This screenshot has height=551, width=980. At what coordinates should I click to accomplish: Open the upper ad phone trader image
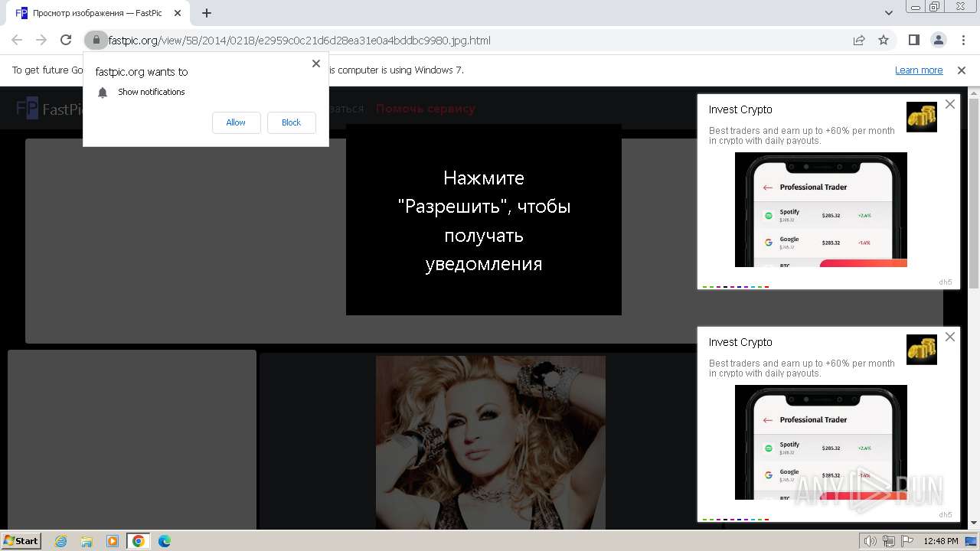pos(821,210)
